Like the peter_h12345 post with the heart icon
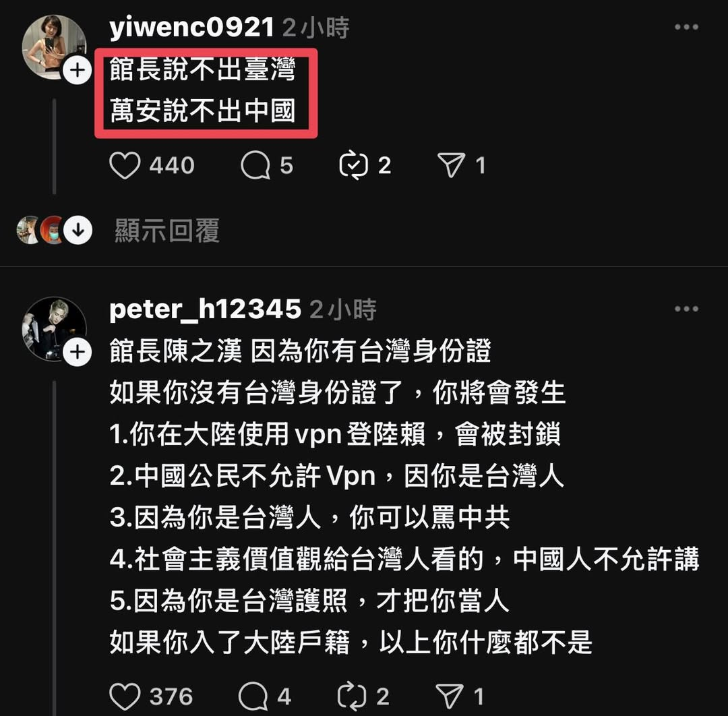The image size is (728, 716). coord(125,696)
